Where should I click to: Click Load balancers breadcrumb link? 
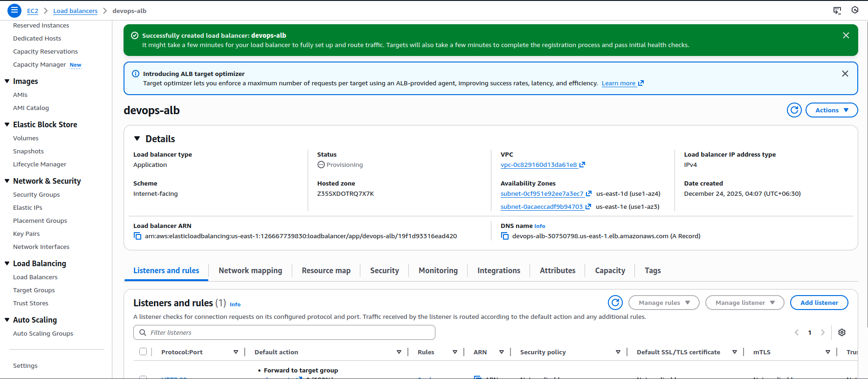click(x=76, y=11)
